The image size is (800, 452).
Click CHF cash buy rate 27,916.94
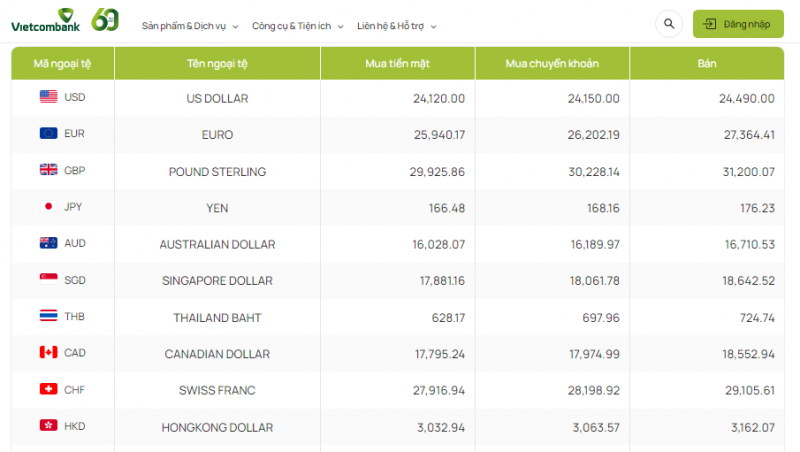pos(439,390)
